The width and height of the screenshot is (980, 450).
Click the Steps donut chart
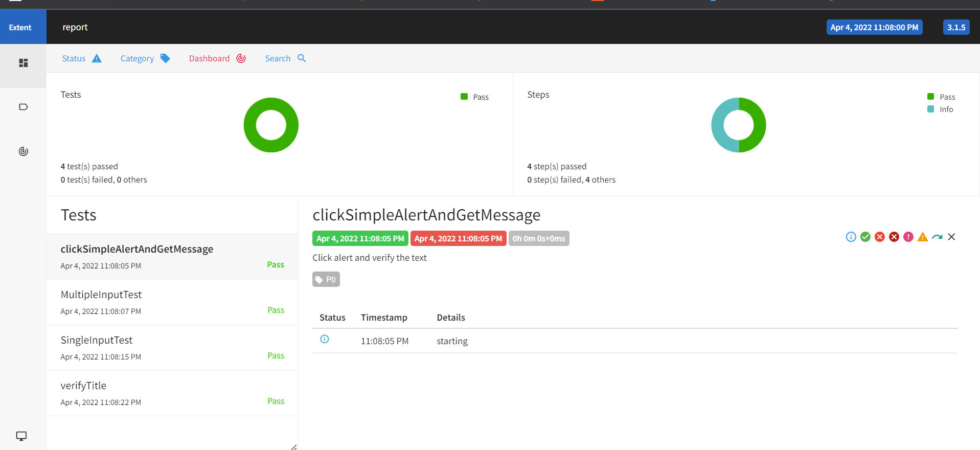tap(739, 125)
